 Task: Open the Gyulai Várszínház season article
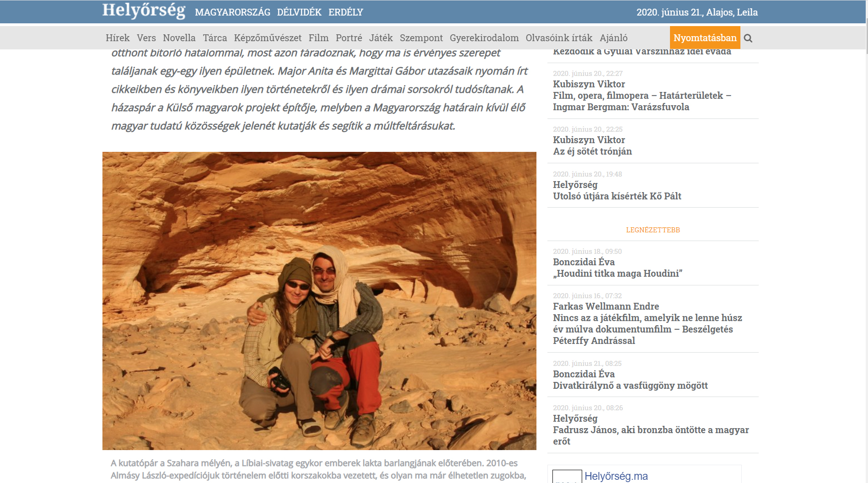tap(642, 52)
